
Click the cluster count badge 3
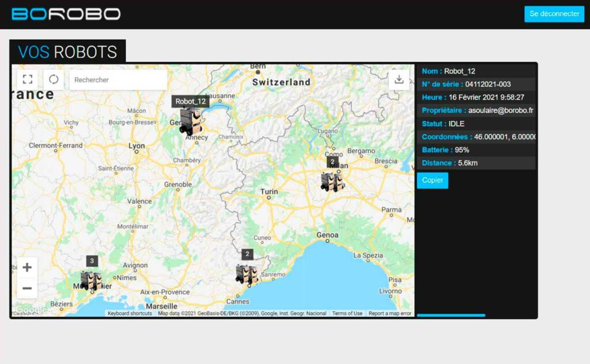pyautogui.click(x=92, y=260)
